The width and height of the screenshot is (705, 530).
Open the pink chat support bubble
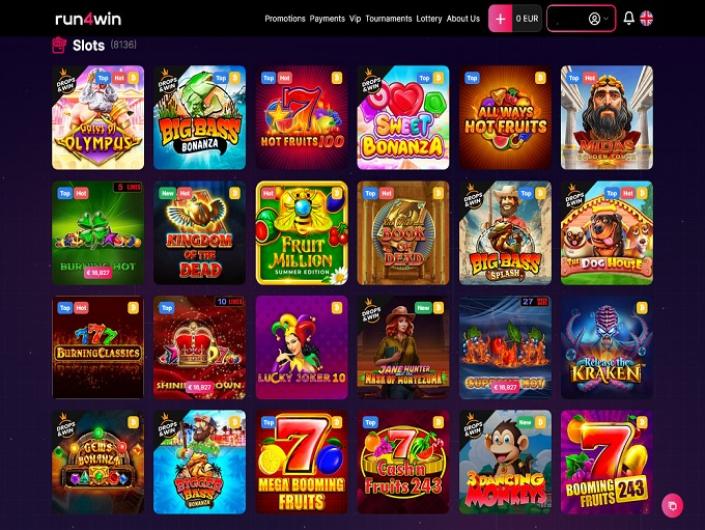click(672, 506)
